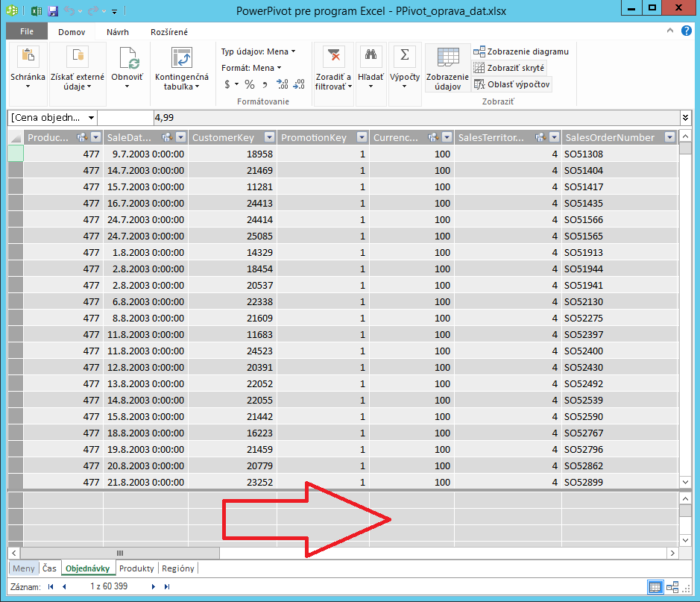
Task: Open the column name box dropdown
Action: tap(91, 118)
